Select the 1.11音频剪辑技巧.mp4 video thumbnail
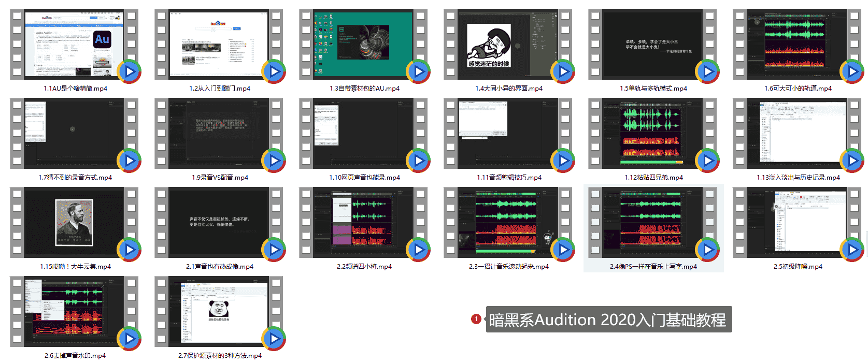868x363 pixels. click(508, 133)
